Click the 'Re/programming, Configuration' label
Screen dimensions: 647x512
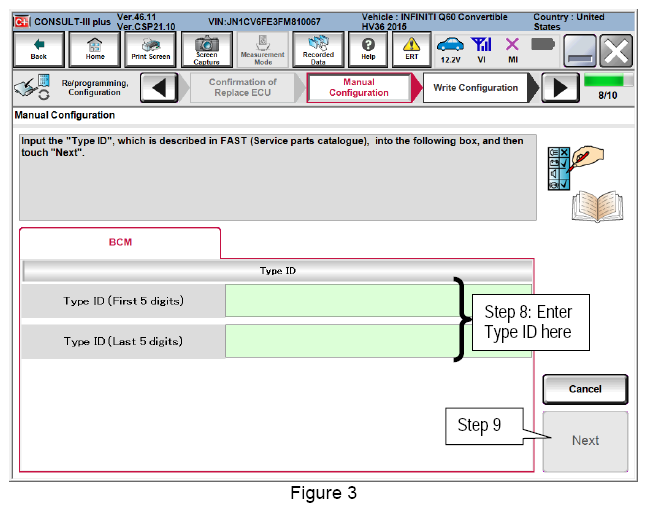click(95, 87)
